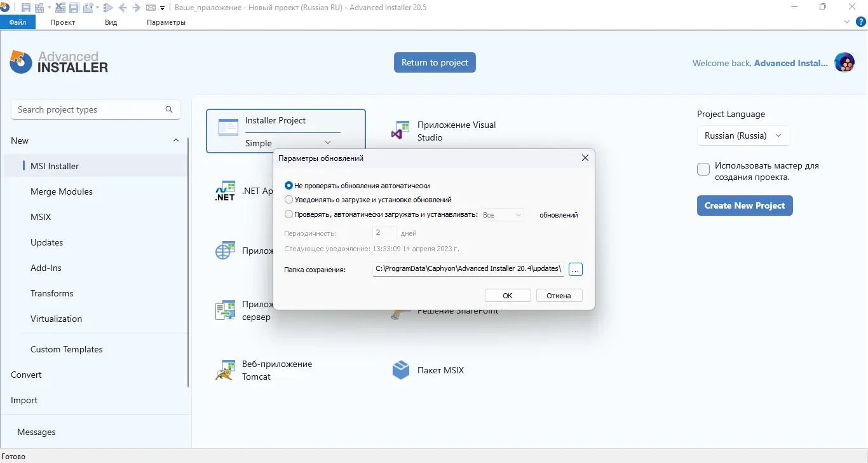Open the Project Language dropdown
Screen dimensions: 868x463
(x=743, y=135)
